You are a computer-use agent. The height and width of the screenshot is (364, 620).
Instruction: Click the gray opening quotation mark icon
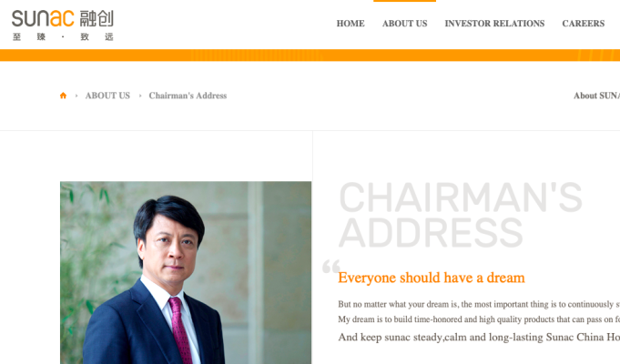pyautogui.click(x=331, y=267)
